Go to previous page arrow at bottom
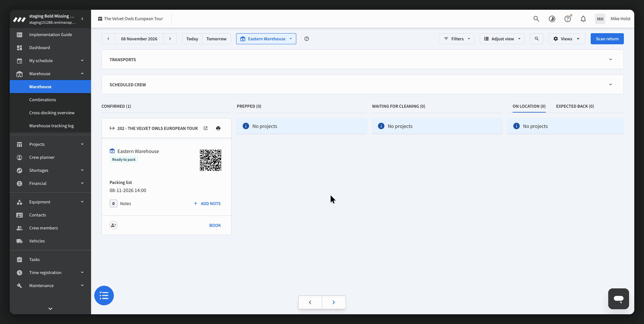The width and height of the screenshot is (644, 324). click(310, 303)
